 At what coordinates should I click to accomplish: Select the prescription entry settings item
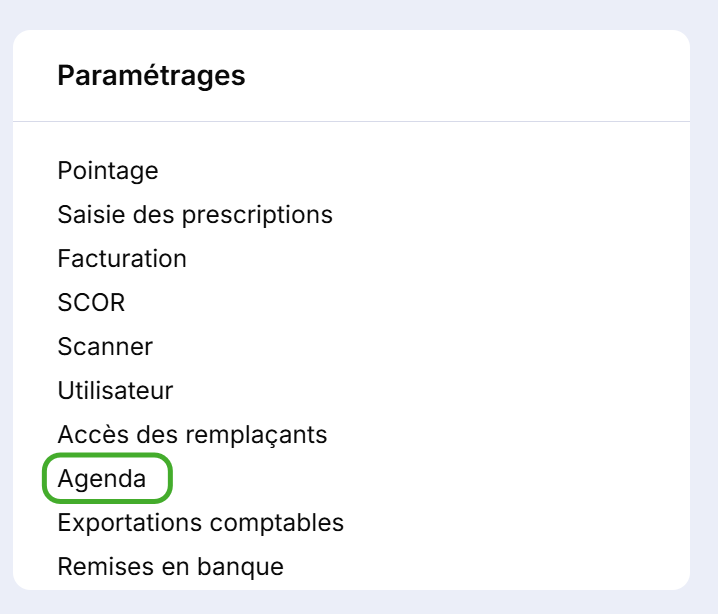click(x=195, y=215)
